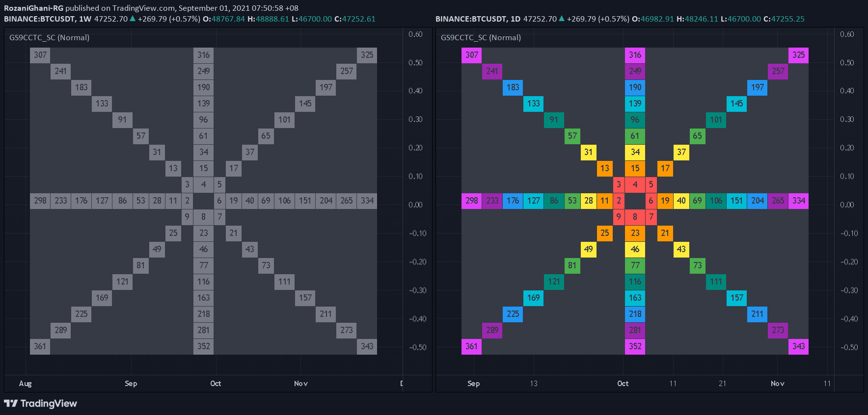Click green cell 65 in the 1D chart

click(697, 136)
